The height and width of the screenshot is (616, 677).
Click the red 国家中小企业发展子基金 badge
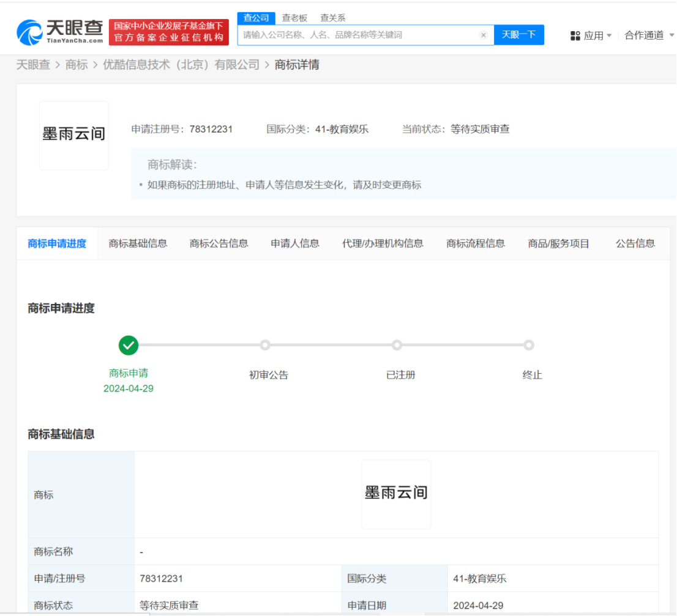point(169,32)
